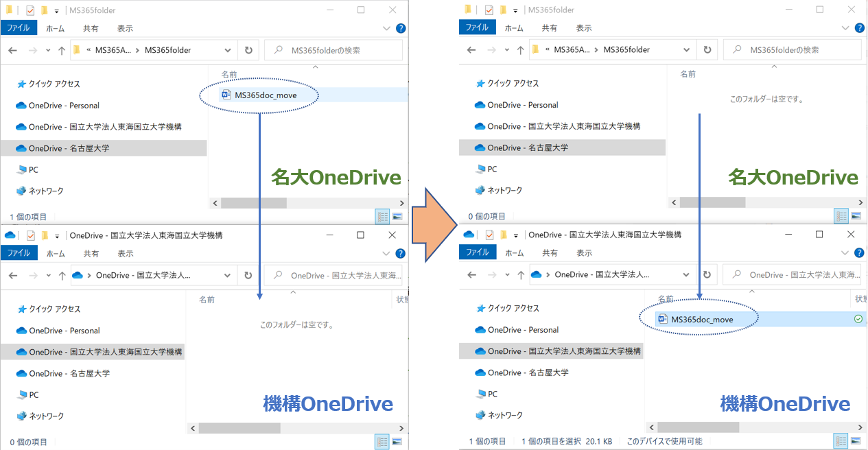Switch to 表示 tab in top-right window

point(584,28)
